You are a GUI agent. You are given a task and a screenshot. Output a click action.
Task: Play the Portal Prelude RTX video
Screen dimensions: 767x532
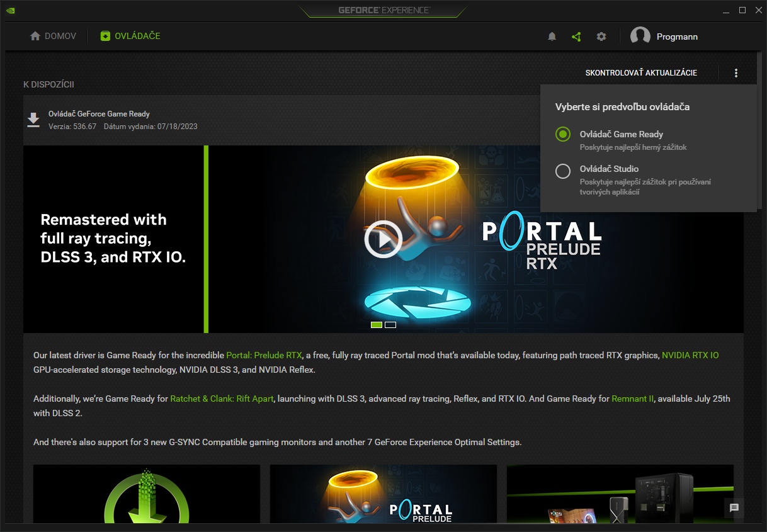coord(383,239)
